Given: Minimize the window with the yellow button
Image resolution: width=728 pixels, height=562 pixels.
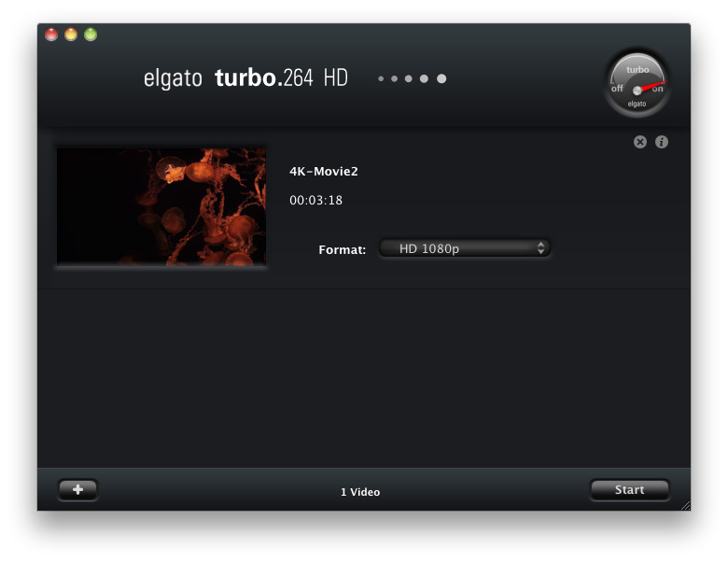Looking at the screenshot, I should (71, 35).
